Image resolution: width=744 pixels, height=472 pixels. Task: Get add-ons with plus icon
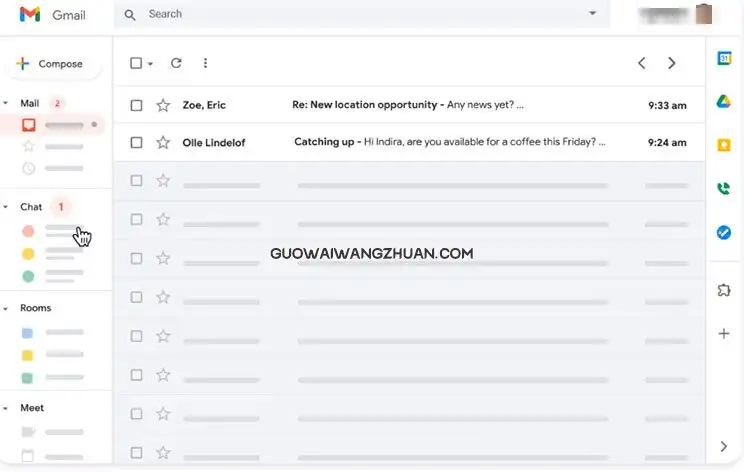tap(724, 333)
